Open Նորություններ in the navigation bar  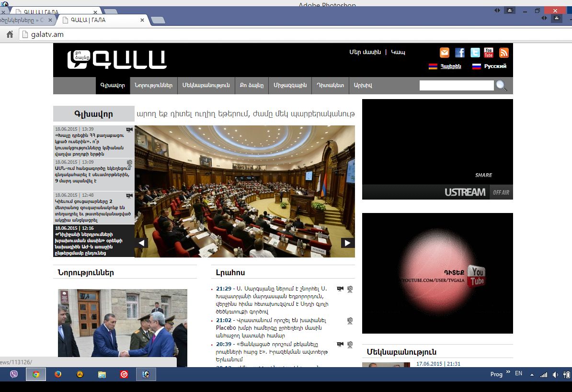154,86
